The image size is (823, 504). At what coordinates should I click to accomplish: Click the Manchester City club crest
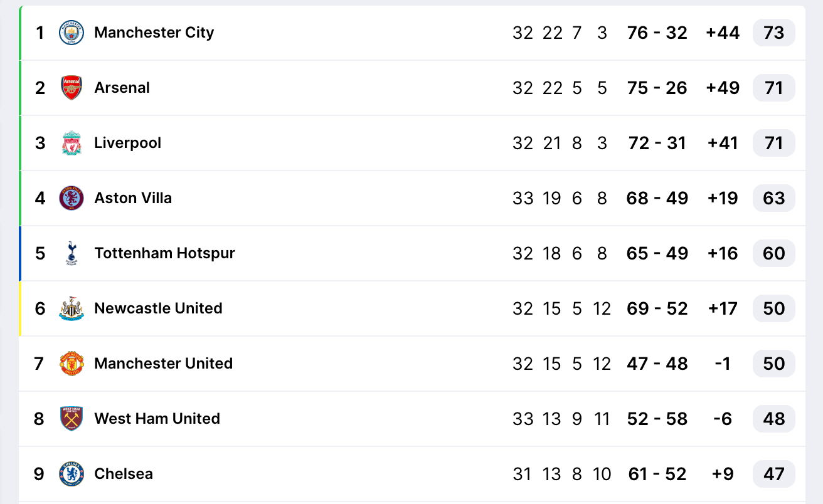72,33
